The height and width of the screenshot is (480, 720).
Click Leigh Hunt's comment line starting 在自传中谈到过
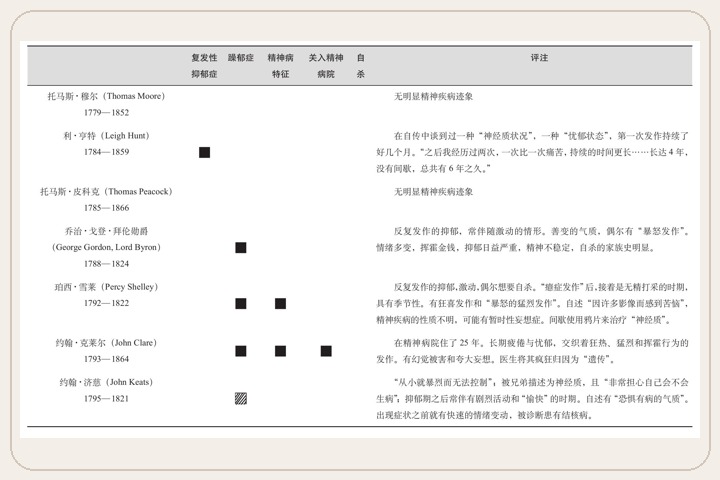coord(541,136)
